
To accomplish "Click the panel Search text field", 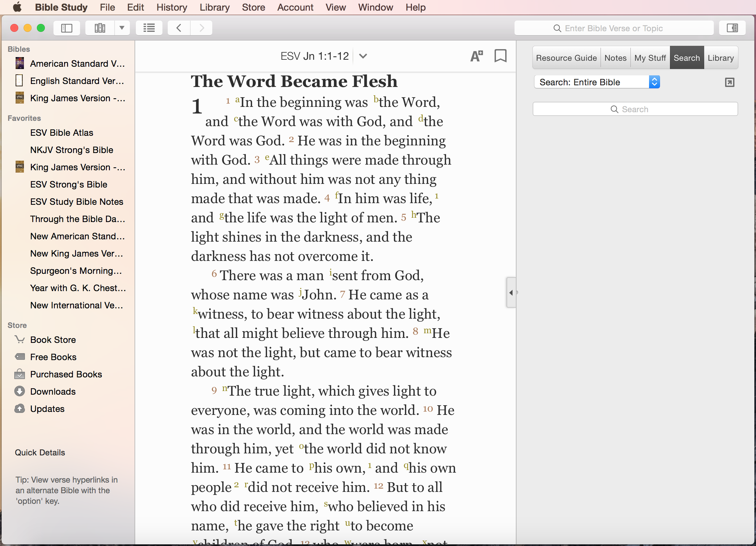I will coord(635,109).
